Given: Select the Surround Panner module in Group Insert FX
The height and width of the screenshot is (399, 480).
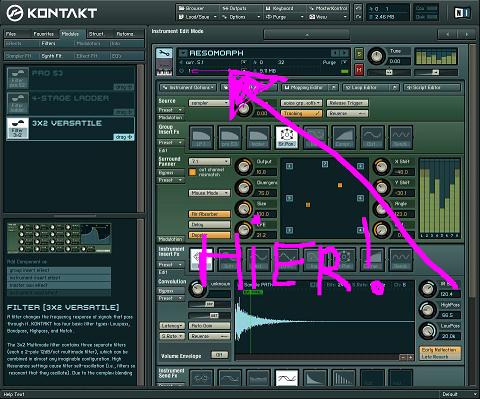Looking at the screenshot, I should [x=286, y=137].
